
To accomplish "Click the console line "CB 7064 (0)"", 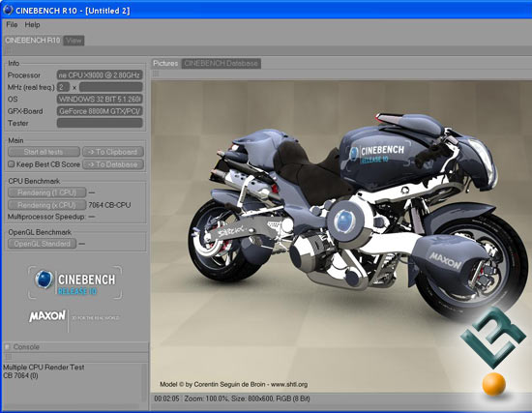I will click(20, 375).
